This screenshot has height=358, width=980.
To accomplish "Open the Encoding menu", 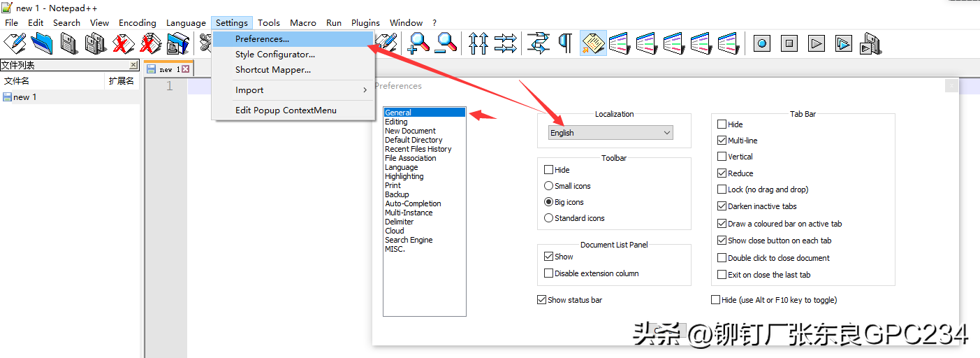I will pos(138,22).
